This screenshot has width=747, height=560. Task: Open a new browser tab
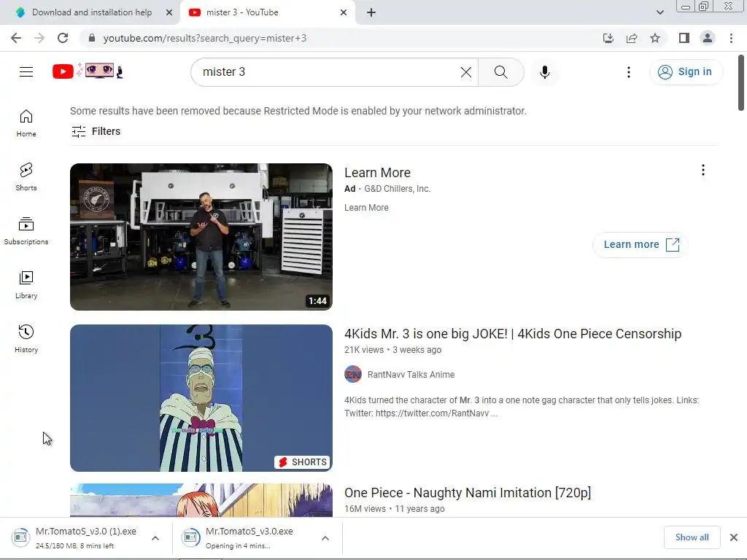pyautogui.click(x=371, y=12)
